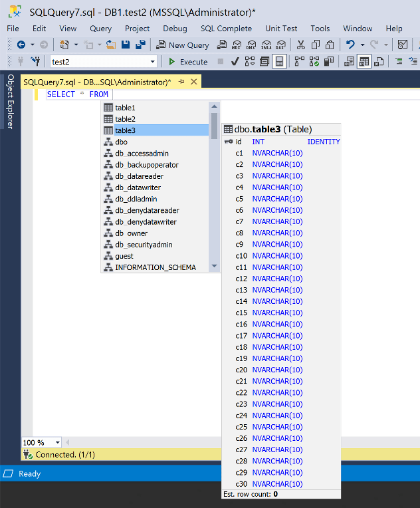Viewport: 420px width, 508px height.
Task: Open the View menu
Action: click(x=68, y=29)
